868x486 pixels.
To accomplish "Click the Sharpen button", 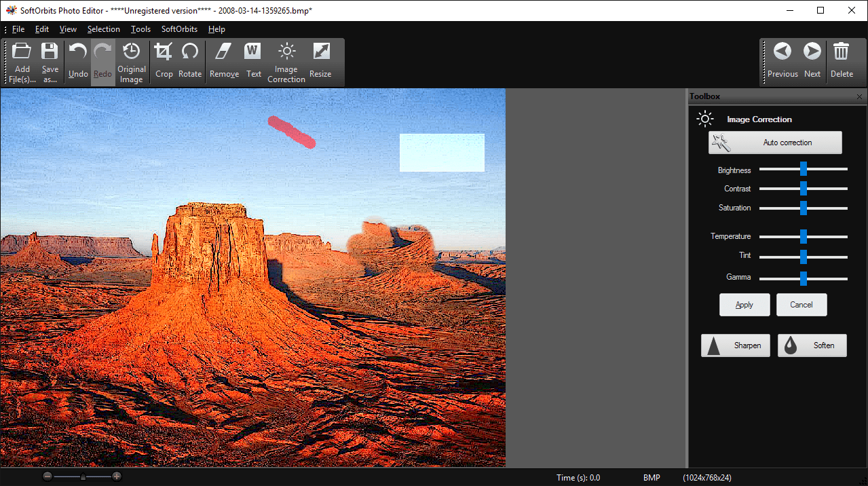I will (x=735, y=345).
